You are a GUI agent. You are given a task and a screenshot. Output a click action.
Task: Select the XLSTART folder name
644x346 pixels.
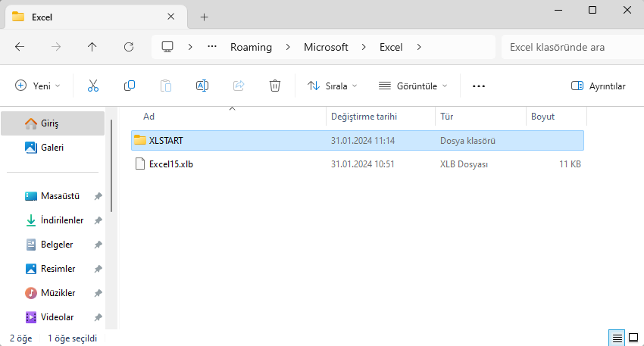pyautogui.click(x=166, y=140)
